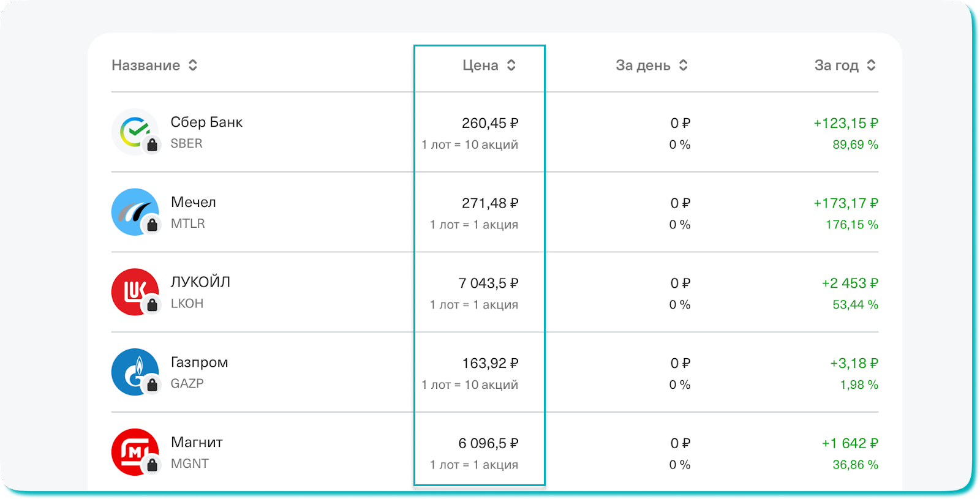Click the blue Gazprom logo
The width and height of the screenshot is (980, 499).
click(134, 372)
